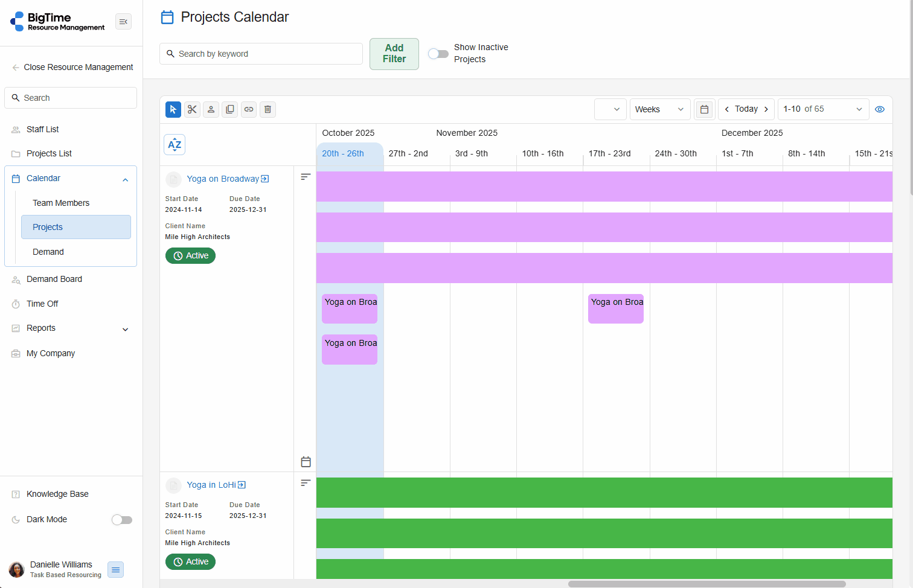Click the Add Filter button
Viewport: 913px width, 588px height.
point(394,54)
